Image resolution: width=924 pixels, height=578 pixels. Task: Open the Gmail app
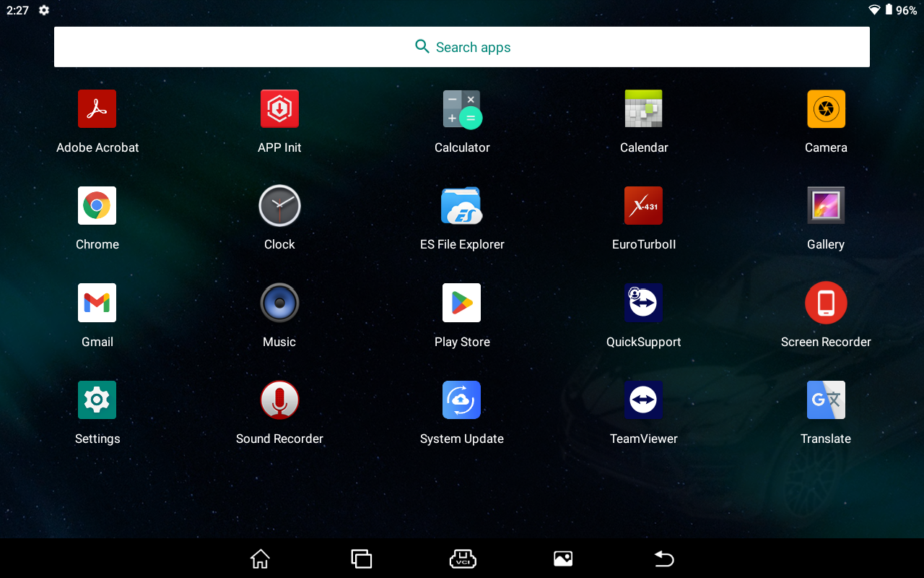(97, 303)
